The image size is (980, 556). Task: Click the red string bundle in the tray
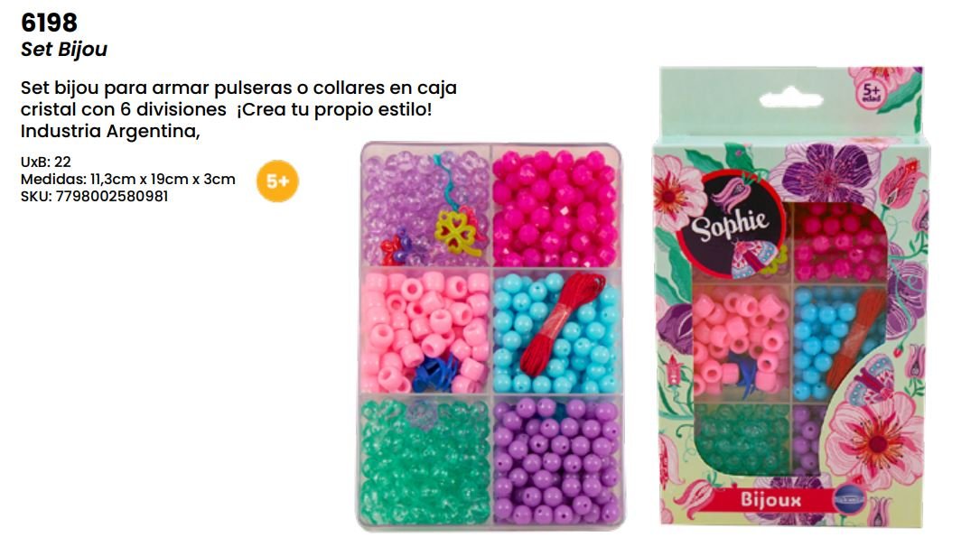tap(561, 323)
